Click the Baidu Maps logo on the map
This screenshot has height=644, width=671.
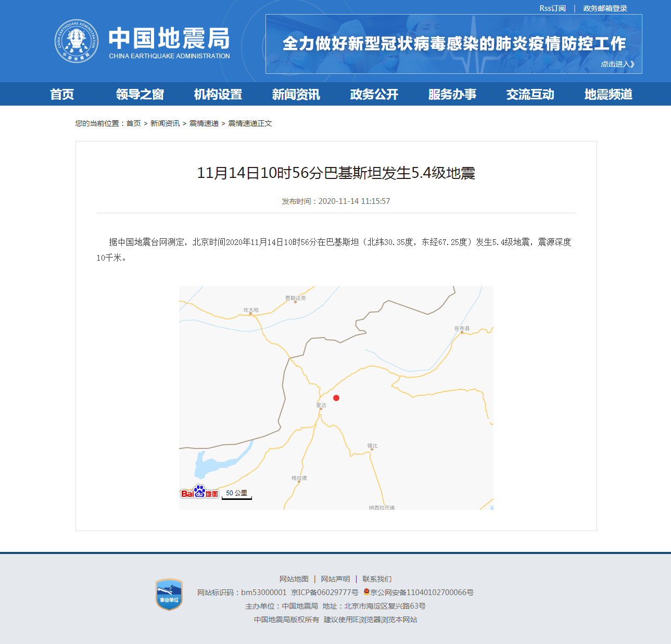tap(200, 492)
